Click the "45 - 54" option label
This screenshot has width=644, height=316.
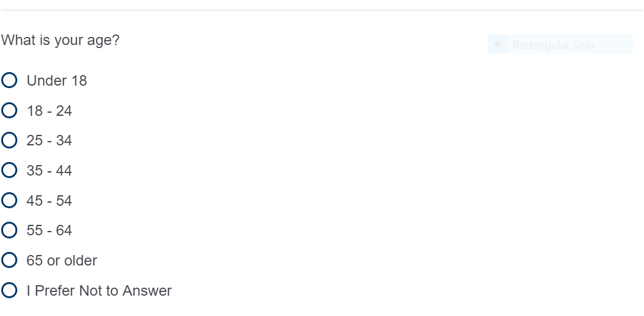click(49, 201)
